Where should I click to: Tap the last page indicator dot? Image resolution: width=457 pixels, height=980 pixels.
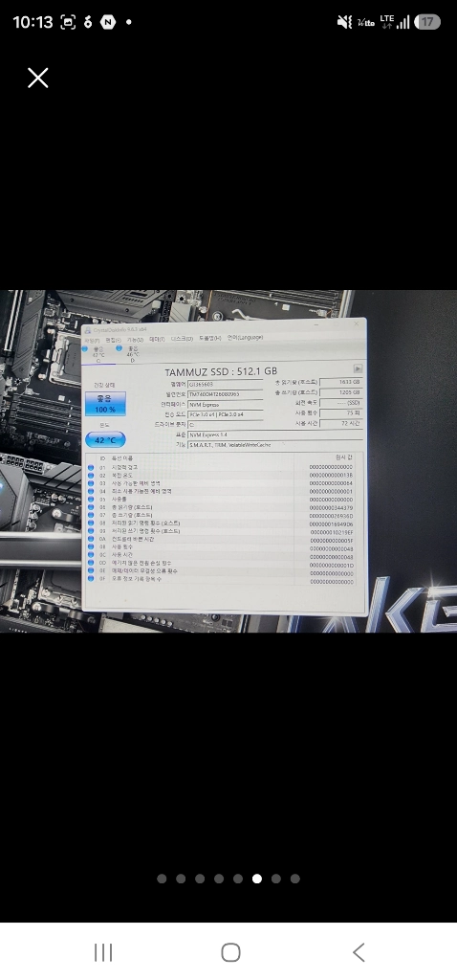(x=295, y=879)
